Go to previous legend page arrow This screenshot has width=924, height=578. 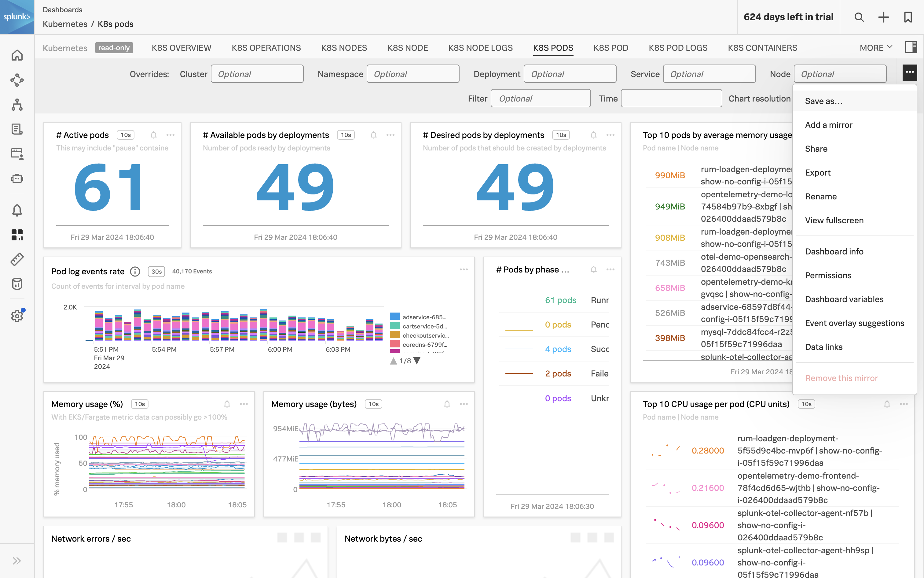(393, 361)
